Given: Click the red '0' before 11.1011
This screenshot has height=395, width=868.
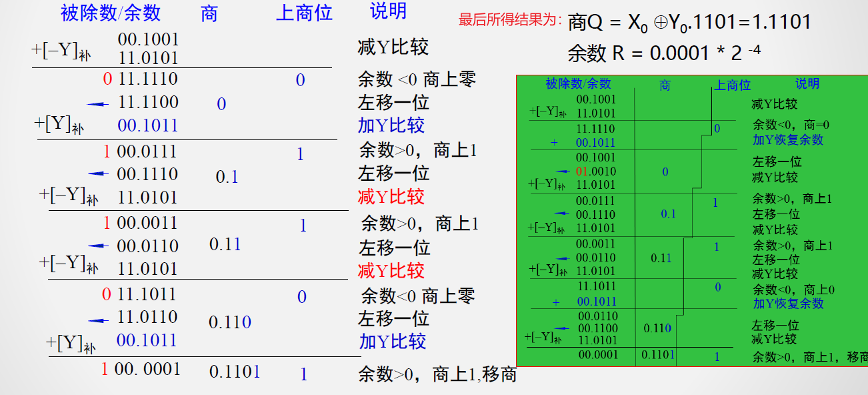Looking at the screenshot, I should point(107,295).
